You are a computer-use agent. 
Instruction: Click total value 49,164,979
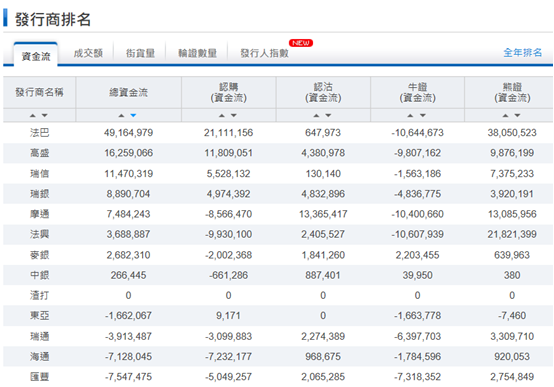[x=129, y=133]
